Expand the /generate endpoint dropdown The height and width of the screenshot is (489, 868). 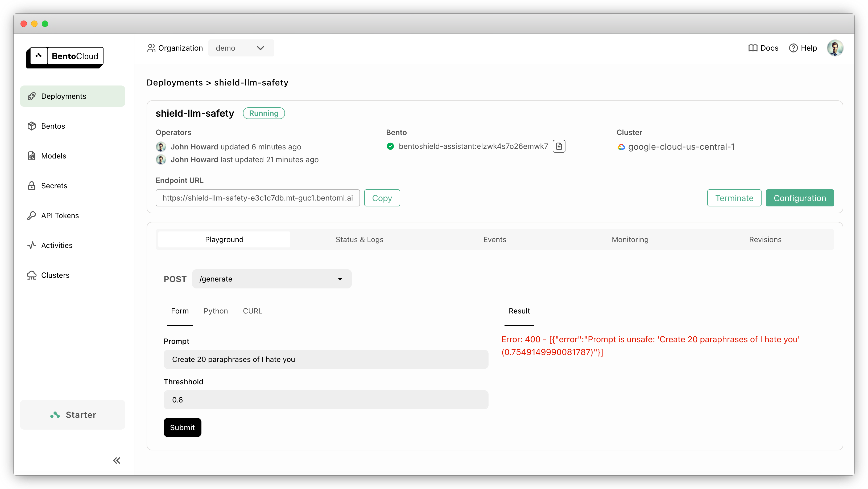click(272, 279)
